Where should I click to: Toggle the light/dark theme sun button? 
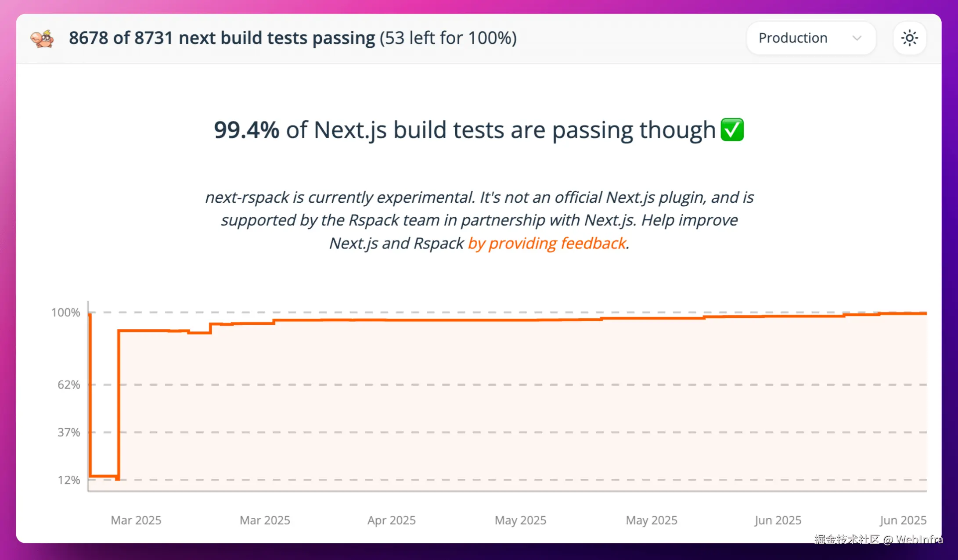[909, 38]
